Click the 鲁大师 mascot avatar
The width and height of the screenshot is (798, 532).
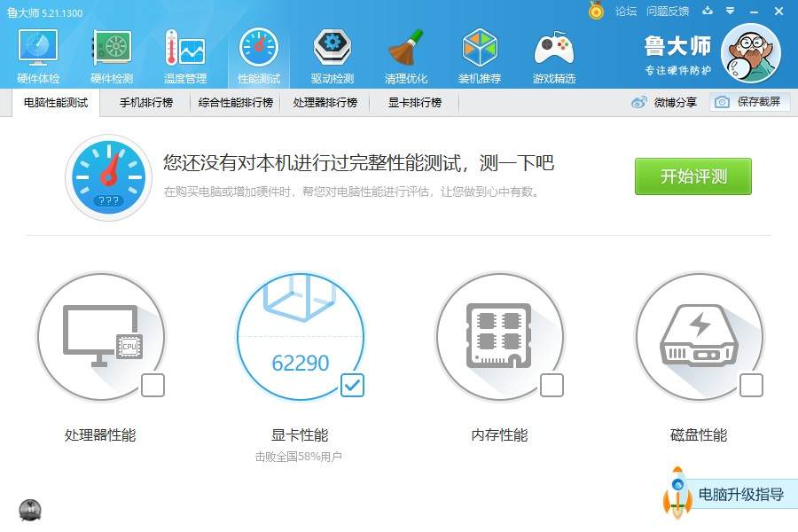[751, 52]
